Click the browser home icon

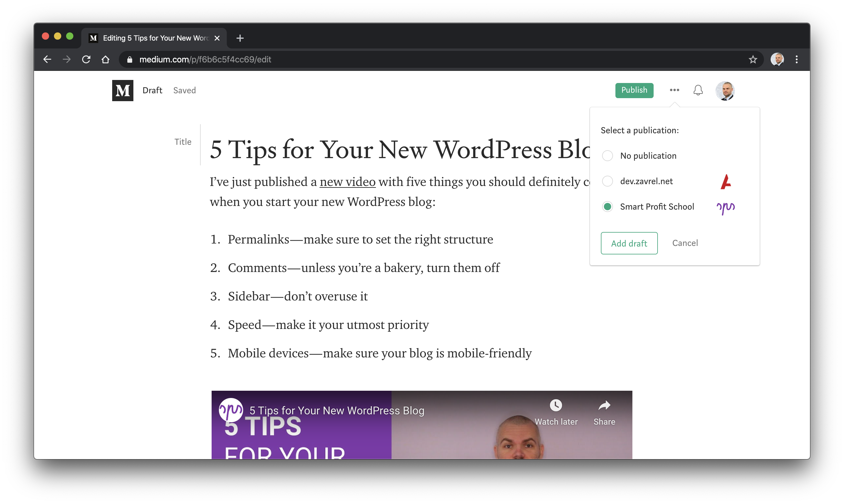click(x=105, y=59)
